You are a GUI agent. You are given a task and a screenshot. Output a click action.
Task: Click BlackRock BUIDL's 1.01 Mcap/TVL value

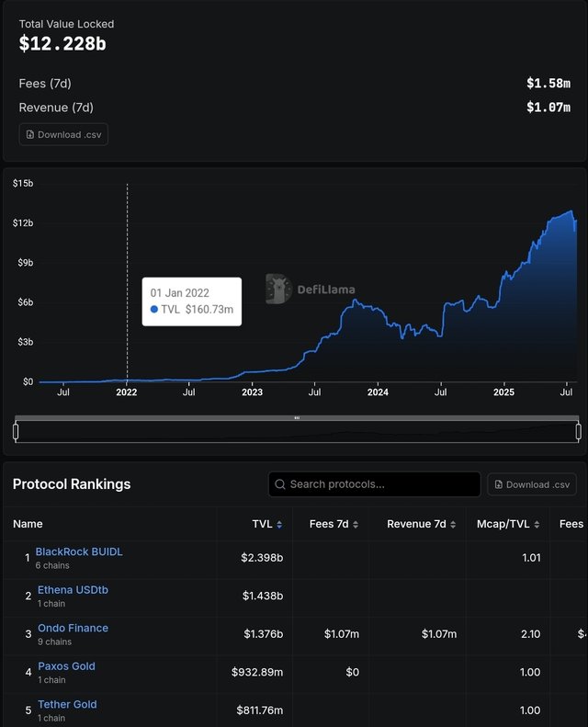click(x=531, y=557)
